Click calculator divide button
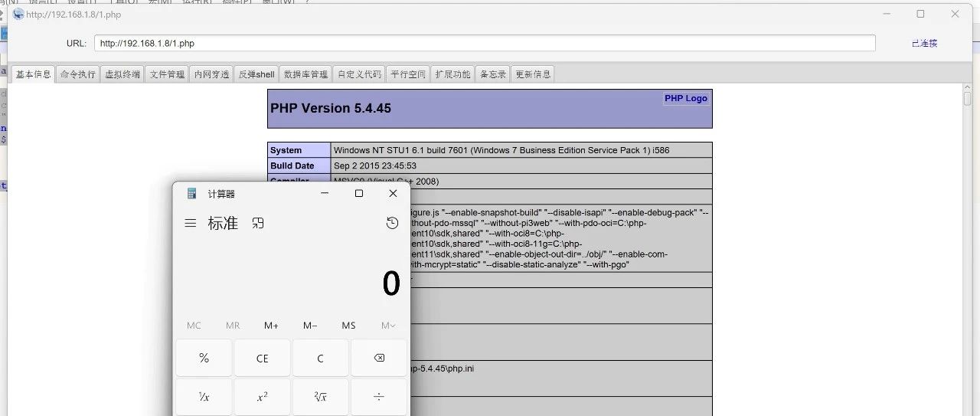The width and height of the screenshot is (980, 416). coord(379,397)
